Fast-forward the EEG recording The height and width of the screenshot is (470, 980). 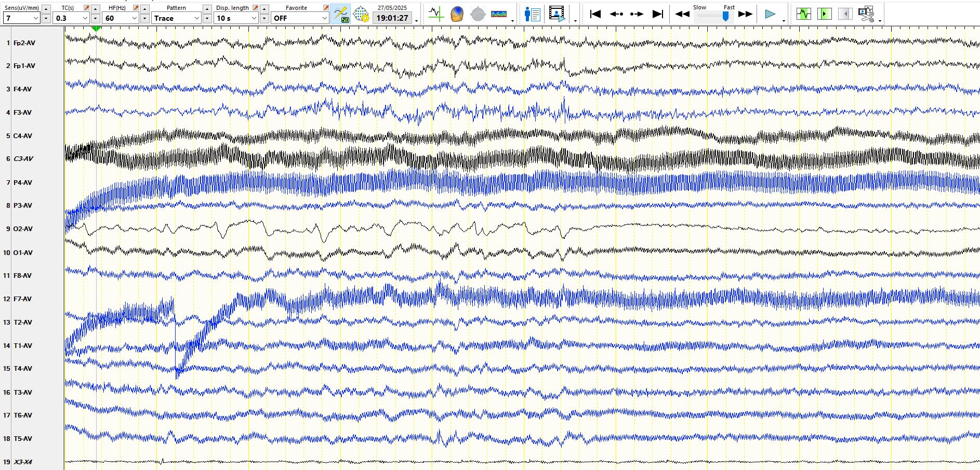745,14
